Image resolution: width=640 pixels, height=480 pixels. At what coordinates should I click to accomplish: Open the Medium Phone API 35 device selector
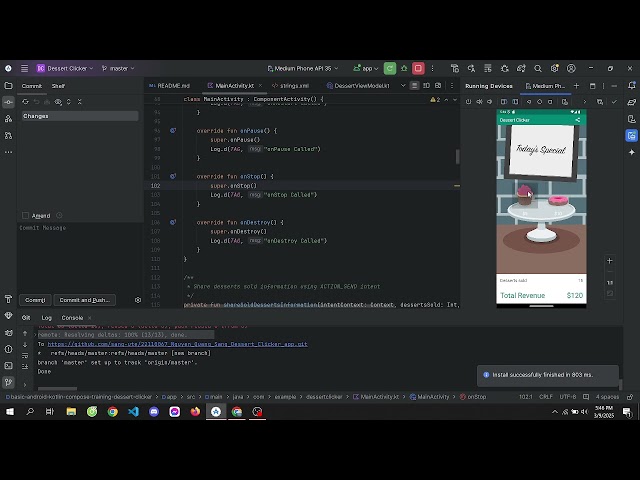pyautogui.click(x=304, y=68)
